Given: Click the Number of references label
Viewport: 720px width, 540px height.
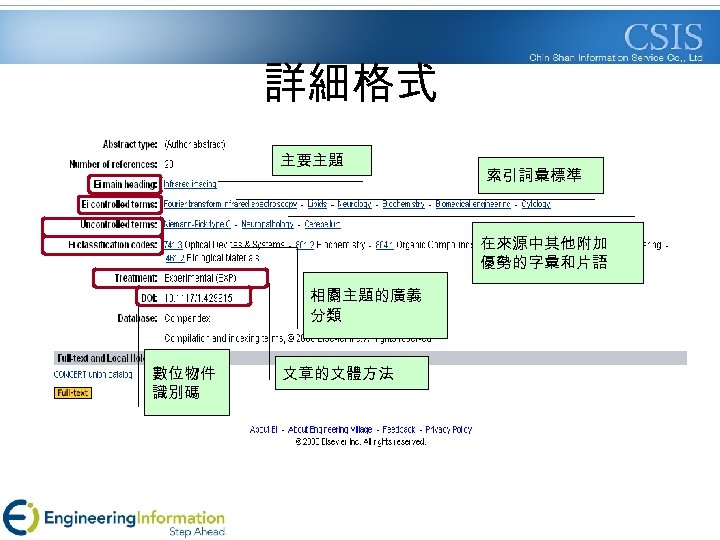Looking at the screenshot, I should coord(113,164).
